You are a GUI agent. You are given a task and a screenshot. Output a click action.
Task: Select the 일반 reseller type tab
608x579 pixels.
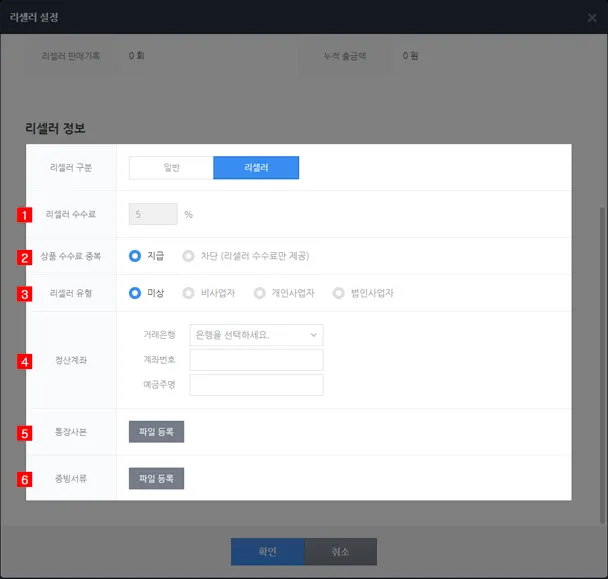pos(171,168)
